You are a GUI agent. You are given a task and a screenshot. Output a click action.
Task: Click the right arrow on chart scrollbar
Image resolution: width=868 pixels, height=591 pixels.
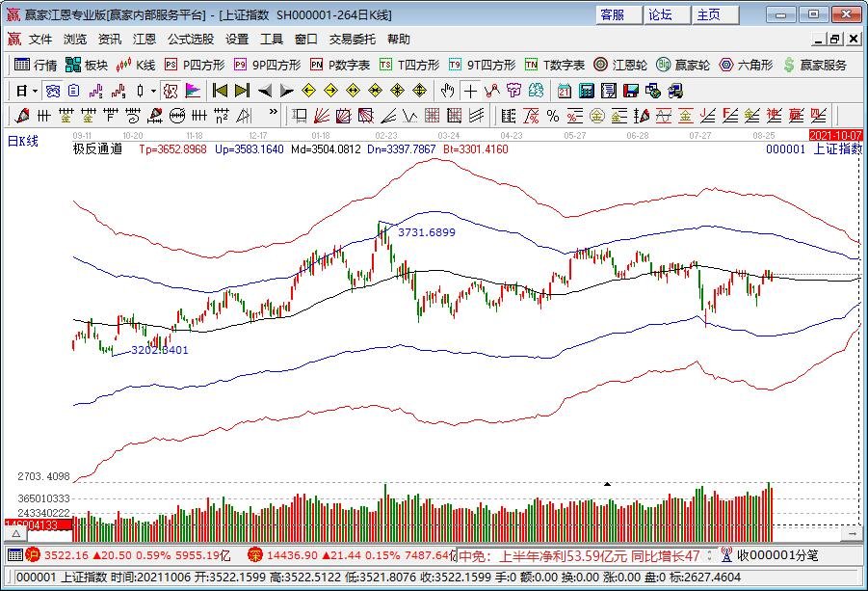point(851,533)
